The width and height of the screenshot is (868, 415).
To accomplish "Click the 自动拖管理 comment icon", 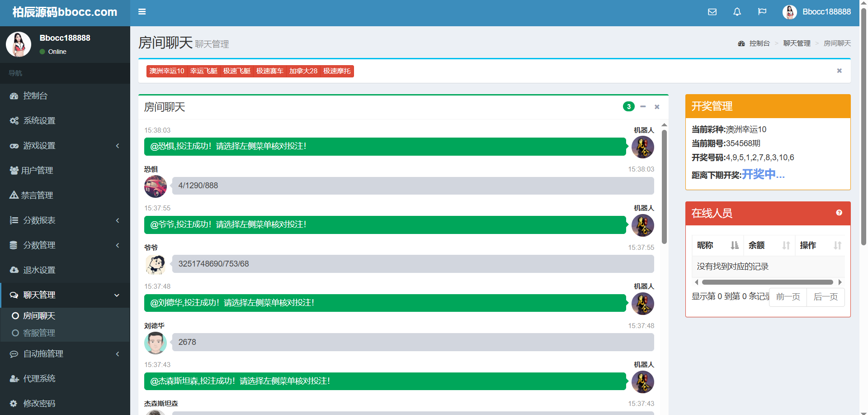I will point(14,354).
